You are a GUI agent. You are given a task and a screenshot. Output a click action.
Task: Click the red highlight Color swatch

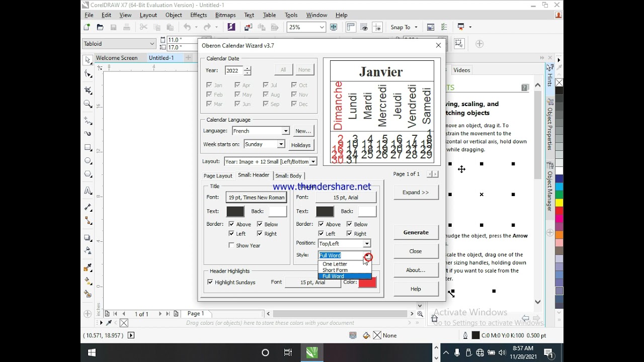click(x=367, y=282)
